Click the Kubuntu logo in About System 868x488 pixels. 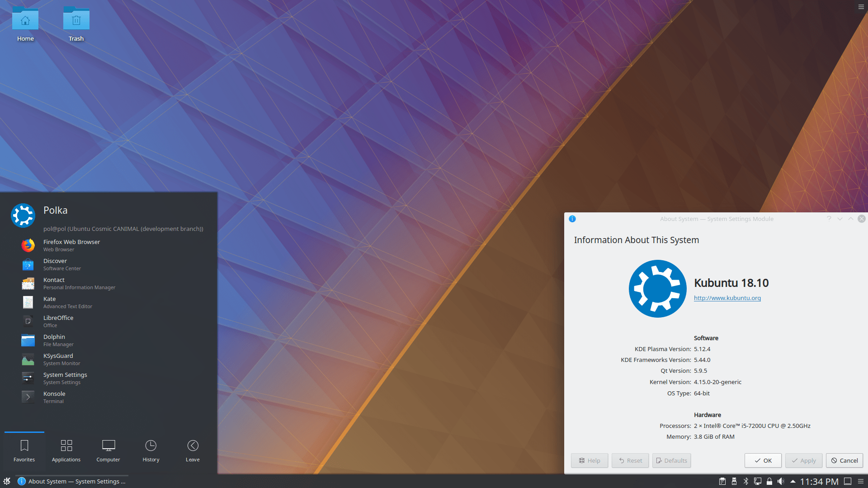(657, 288)
